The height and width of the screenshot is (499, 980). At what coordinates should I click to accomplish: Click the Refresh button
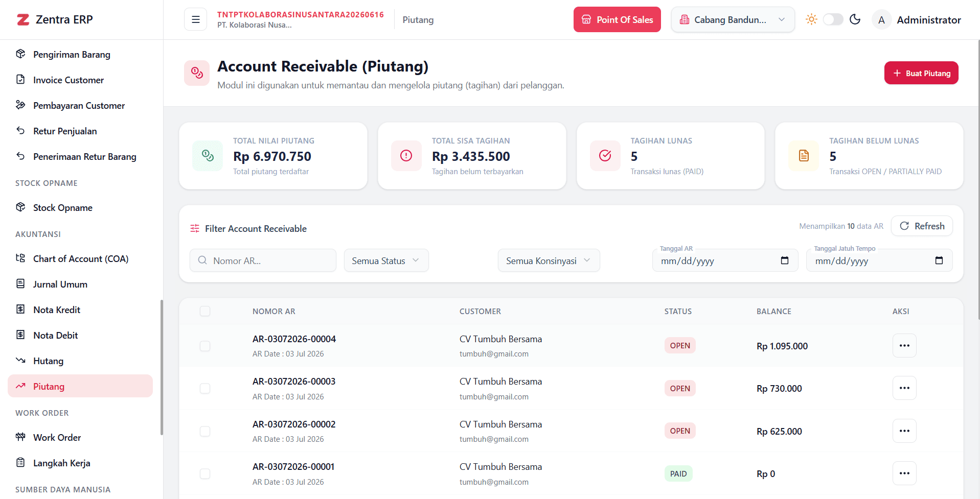pyautogui.click(x=922, y=226)
